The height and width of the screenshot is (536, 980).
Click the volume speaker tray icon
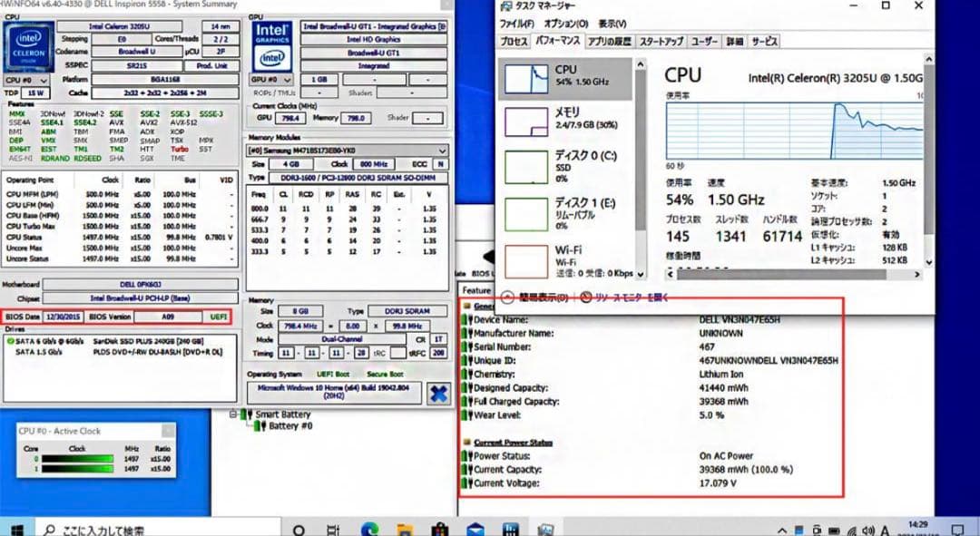(867, 531)
